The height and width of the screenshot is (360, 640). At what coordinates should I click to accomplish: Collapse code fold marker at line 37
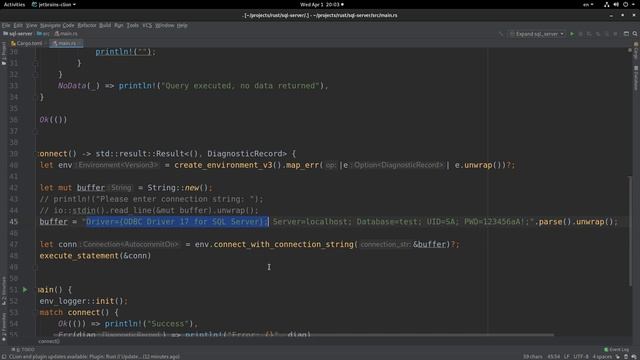pyautogui.click(x=36, y=131)
